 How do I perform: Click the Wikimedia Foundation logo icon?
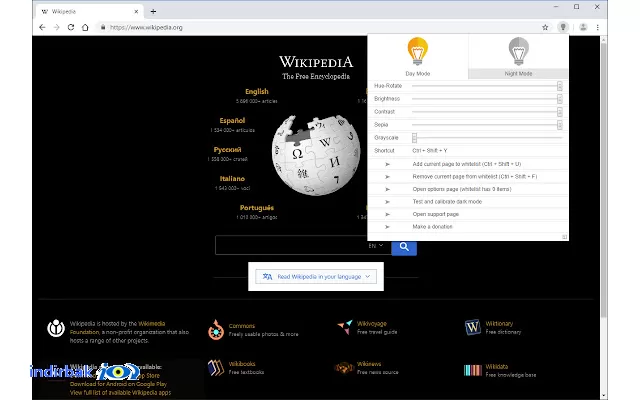(x=56, y=328)
